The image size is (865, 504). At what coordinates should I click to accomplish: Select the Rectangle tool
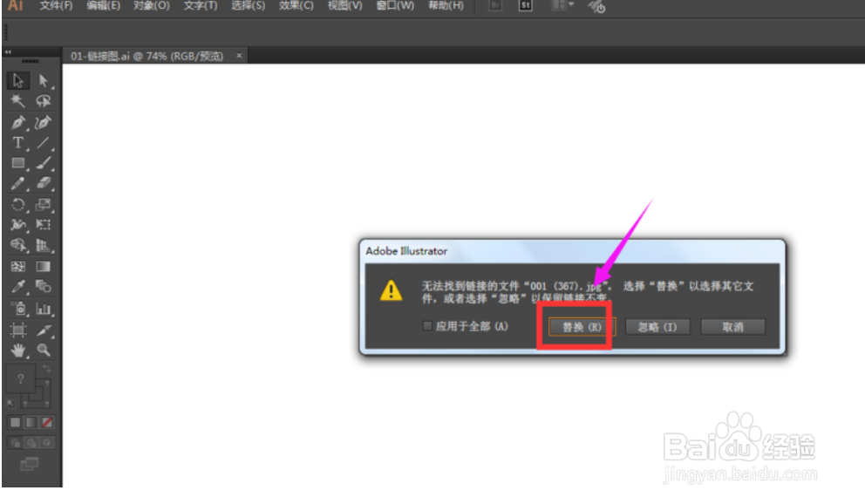click(x=17, y=163)
